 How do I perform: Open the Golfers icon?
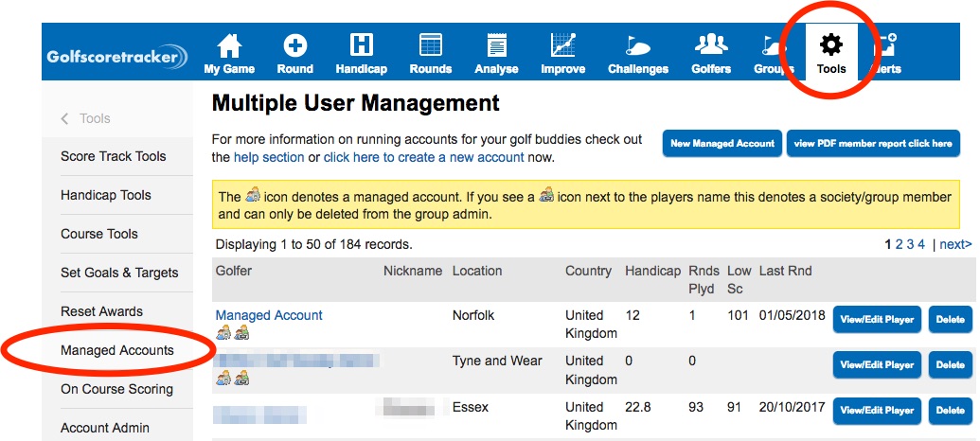pyautogui.click(x=710, y=46)
